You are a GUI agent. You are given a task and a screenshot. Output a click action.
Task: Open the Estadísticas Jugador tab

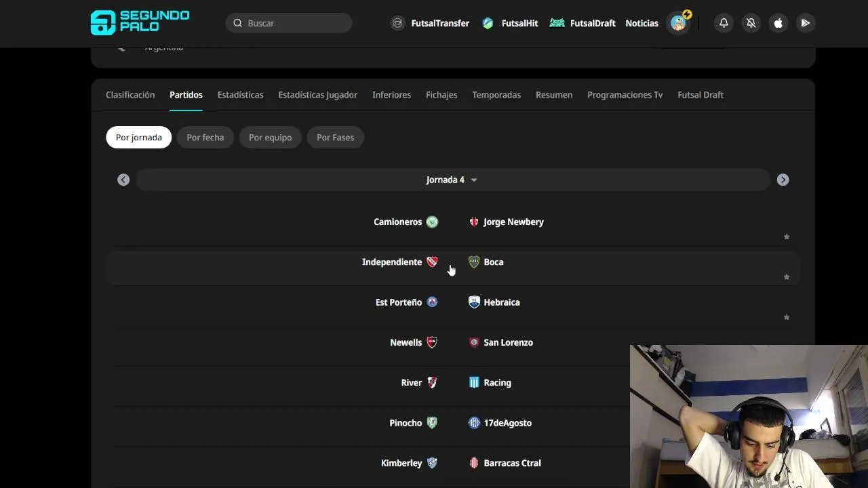tap(317, 95)
